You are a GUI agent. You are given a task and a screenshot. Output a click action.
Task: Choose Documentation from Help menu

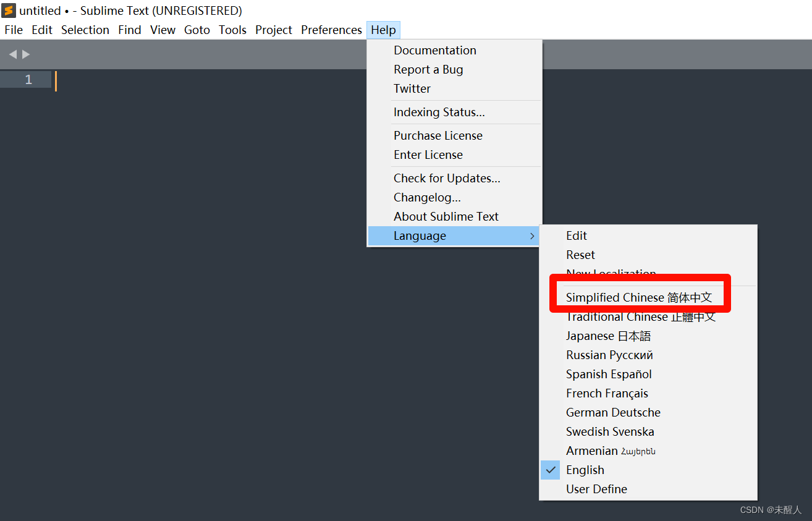455,50
